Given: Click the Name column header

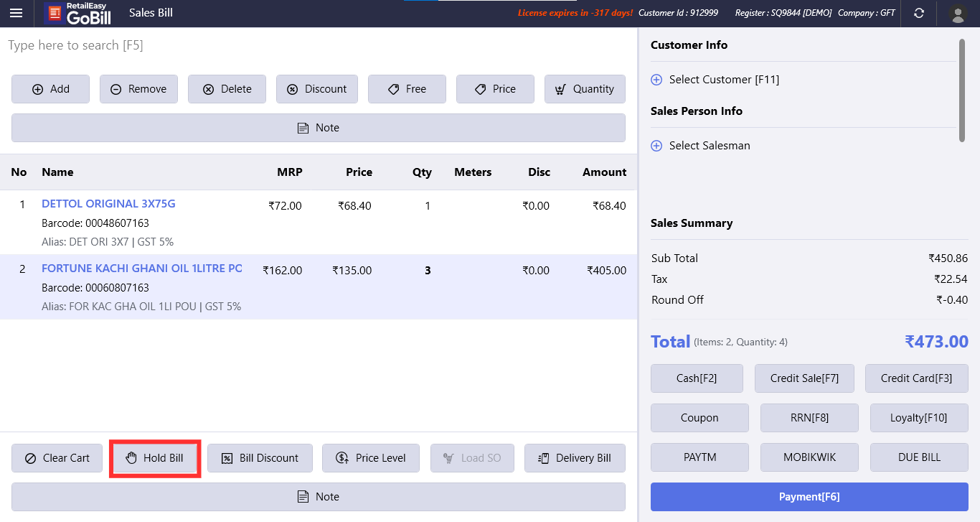Looking at the screenshot, I should pyautogui.click(x=57, y=172).
